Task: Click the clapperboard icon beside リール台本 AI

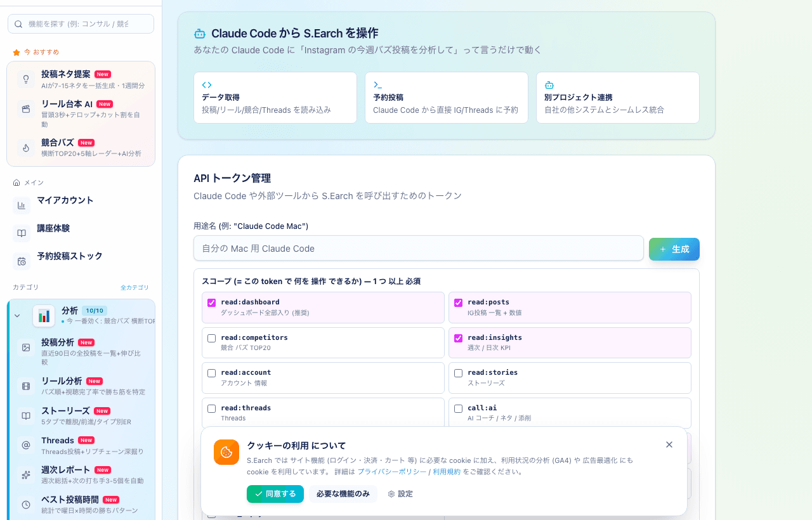Action: (26, 109)
